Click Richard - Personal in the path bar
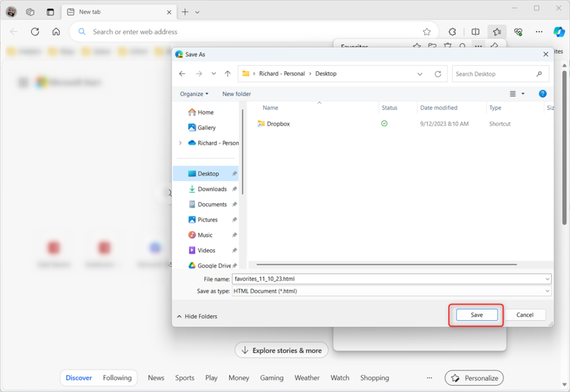The height and width of the screenshot is (392, 570). [282, 74]
